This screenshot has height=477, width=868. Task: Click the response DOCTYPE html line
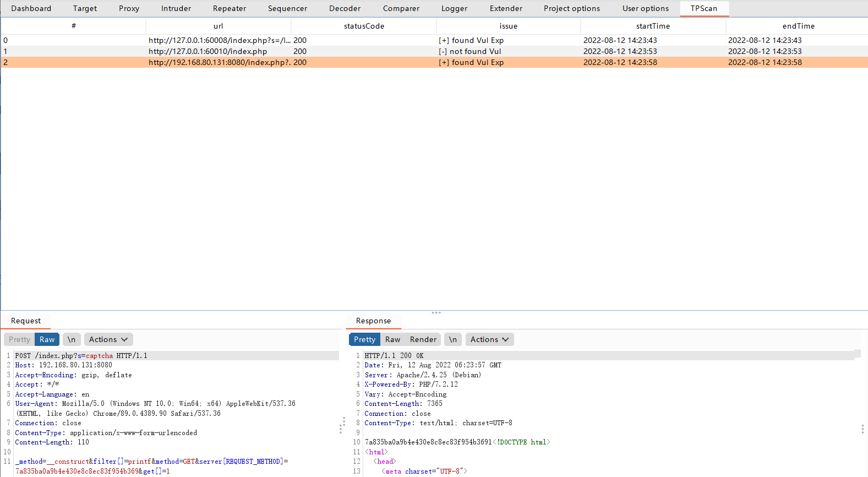click(x=457, y=442)
